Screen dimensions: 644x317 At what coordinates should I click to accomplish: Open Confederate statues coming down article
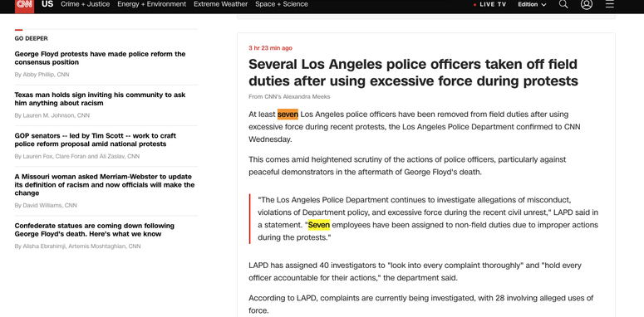(x=95, y=230)
